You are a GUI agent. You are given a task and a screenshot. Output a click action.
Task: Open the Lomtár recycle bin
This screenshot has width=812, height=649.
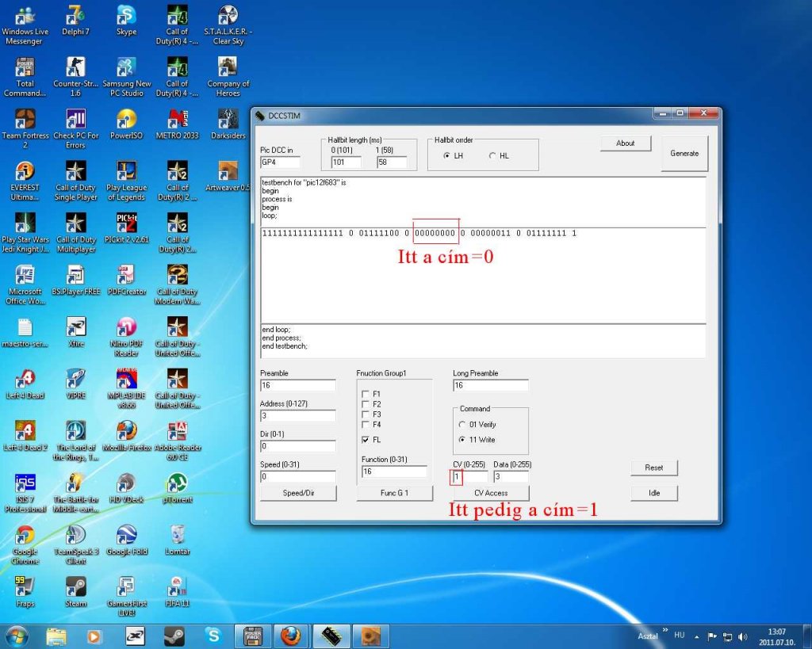pyautogui.click(x=177, y=541)
